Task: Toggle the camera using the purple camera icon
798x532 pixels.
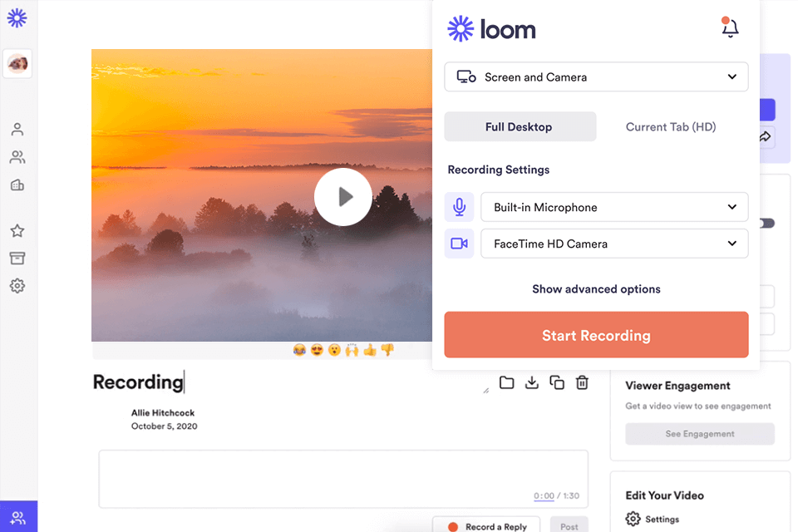Action: [459, 244]
